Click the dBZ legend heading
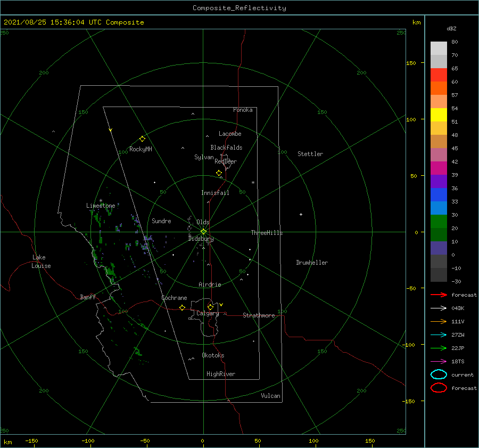The width and height of the screenshot is (479, 448). point(451,28)
